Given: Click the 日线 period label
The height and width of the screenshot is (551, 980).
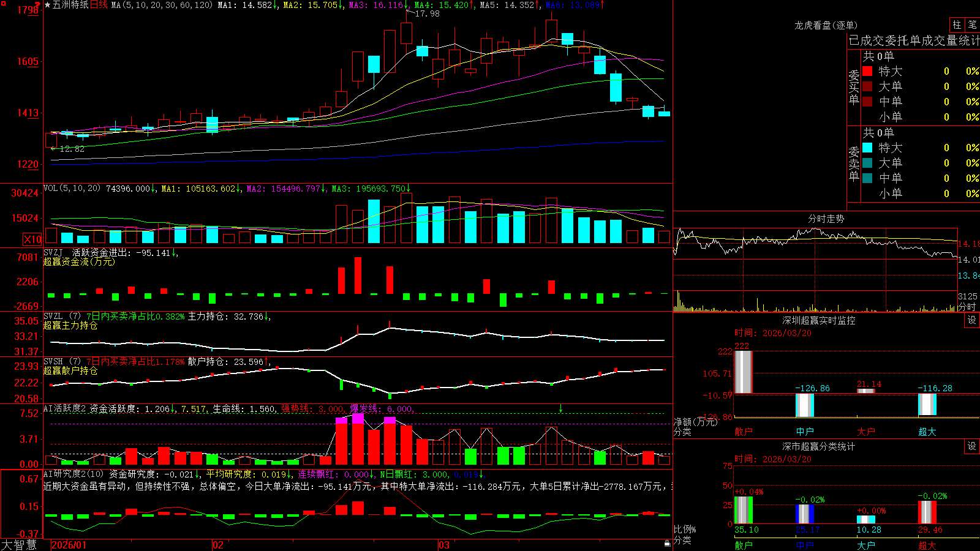Looking at the screenshot, I should coord(99,5).
